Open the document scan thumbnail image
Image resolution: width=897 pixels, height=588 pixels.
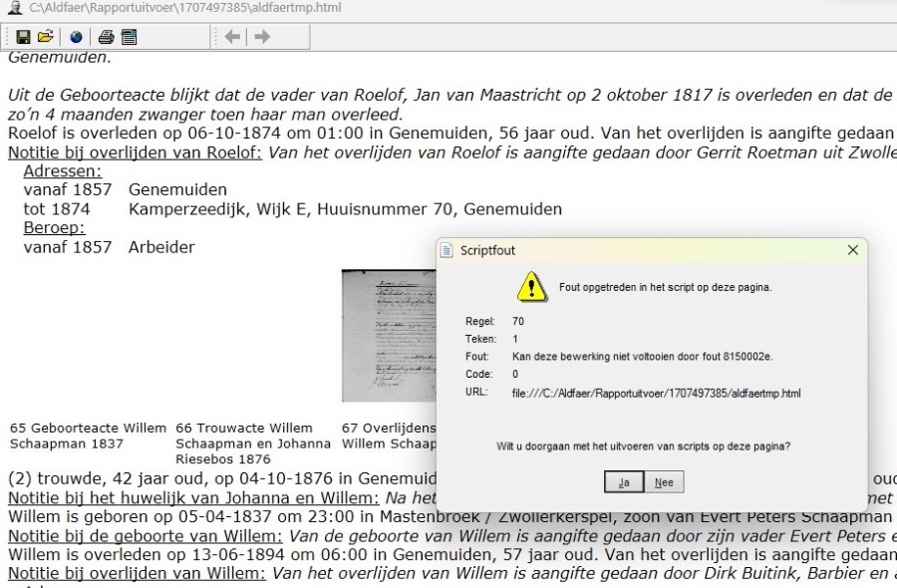[x=389, y=336]
